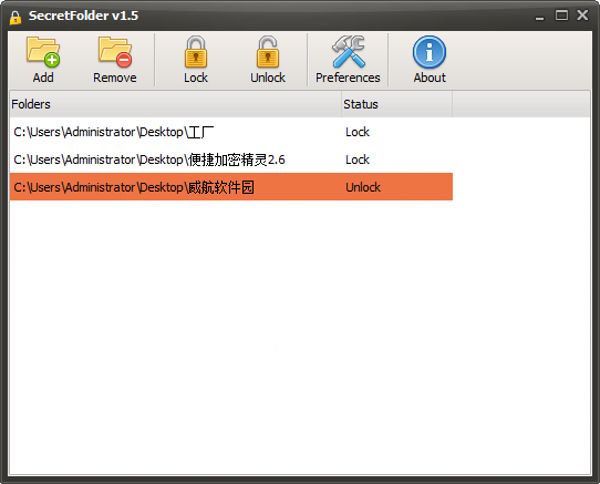
Task: Click the Unlock status of 威航软件园 row
Action: point(363,187)
